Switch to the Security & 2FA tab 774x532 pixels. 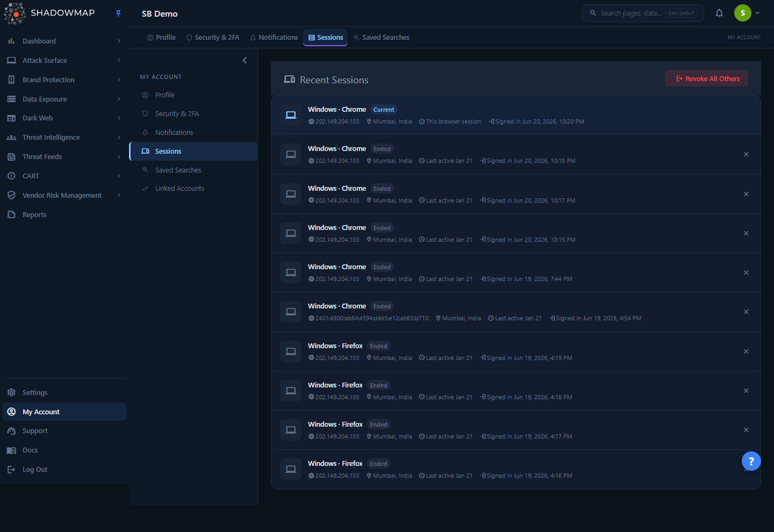click(x=213, y=38)
